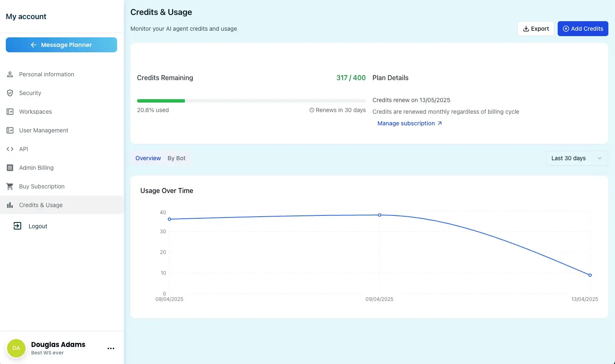Open the Security section via shield icon
The height and width of the screenshot is (364, 615).
coord(10,93)
